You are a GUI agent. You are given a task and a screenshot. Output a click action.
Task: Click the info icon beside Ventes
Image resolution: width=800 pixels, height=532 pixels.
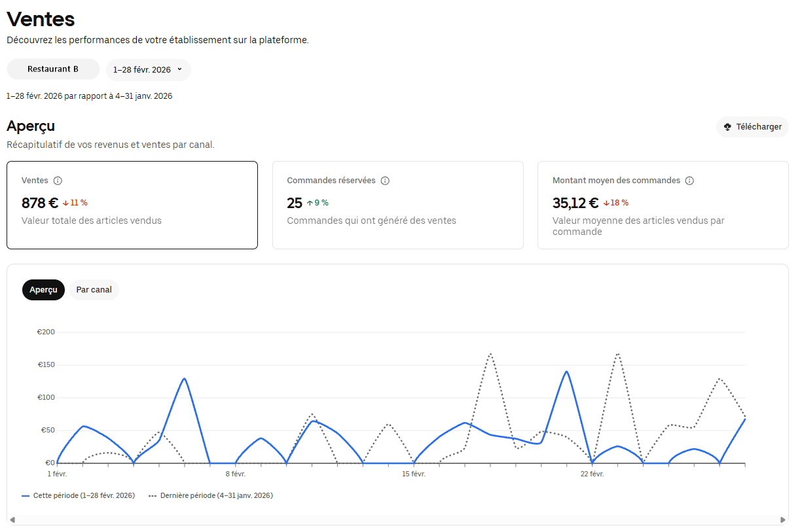58,181
